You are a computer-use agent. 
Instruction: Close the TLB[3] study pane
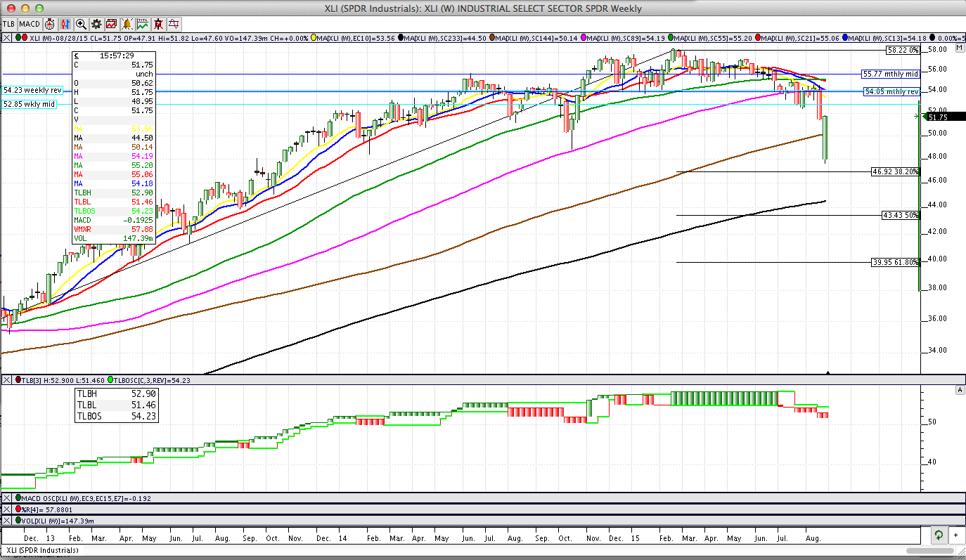pyautogui.click(x=7, y=380)
